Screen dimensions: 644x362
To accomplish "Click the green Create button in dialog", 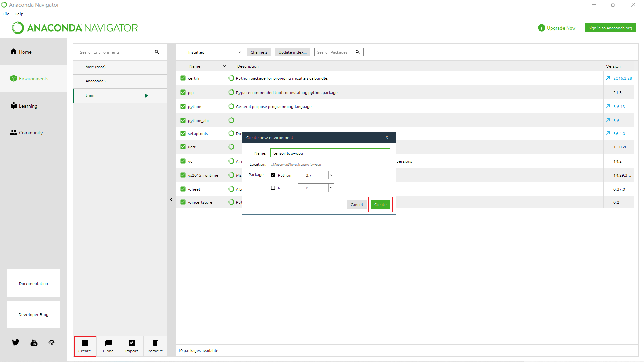I will tap(380, 205).
